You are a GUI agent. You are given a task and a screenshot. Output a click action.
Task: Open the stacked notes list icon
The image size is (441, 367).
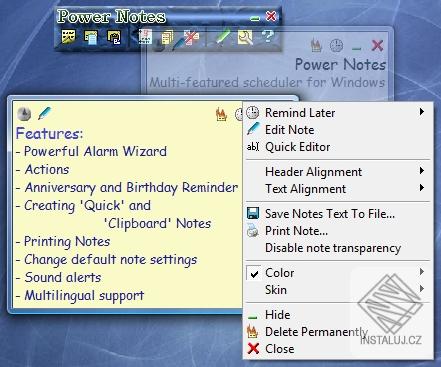(167, 37)
